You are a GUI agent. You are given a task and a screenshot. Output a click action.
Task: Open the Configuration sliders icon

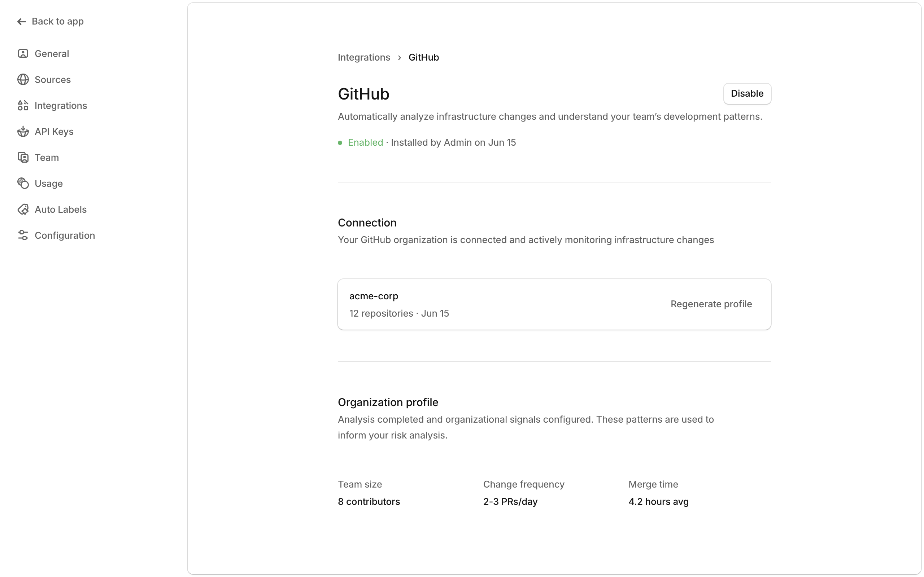point(23,235)
